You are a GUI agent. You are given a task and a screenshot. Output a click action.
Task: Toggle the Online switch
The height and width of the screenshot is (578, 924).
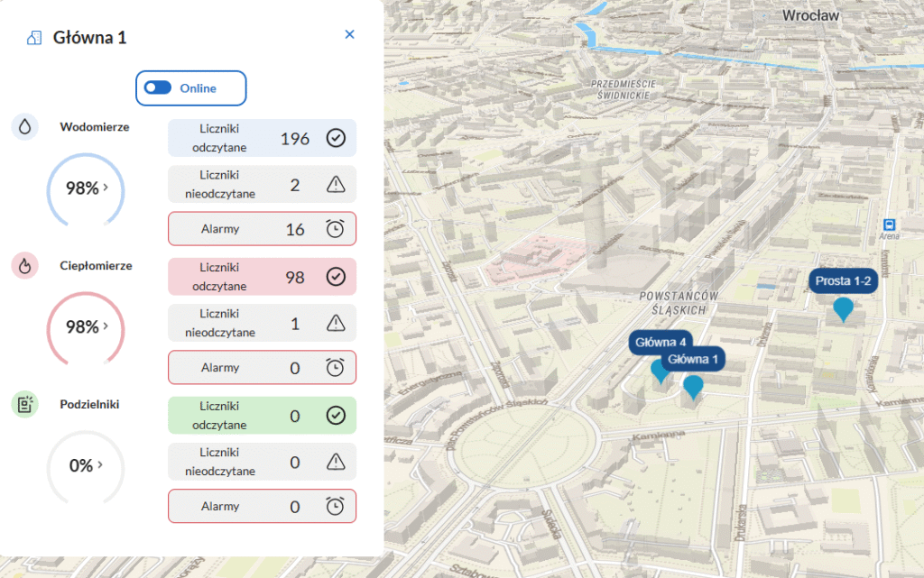[158, 88]
